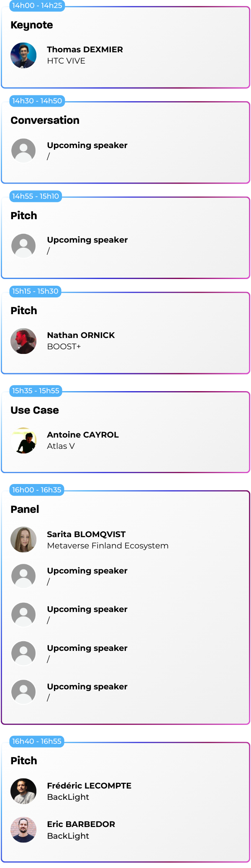
Task: Click the placeholder avatar in the 14h55 Pitch
Action: pos(23,246)
